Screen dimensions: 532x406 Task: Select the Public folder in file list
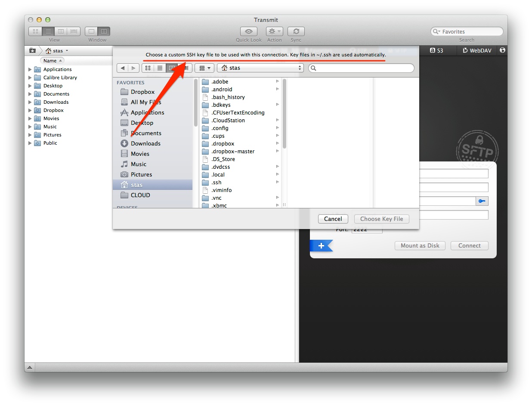pos(50,143)
